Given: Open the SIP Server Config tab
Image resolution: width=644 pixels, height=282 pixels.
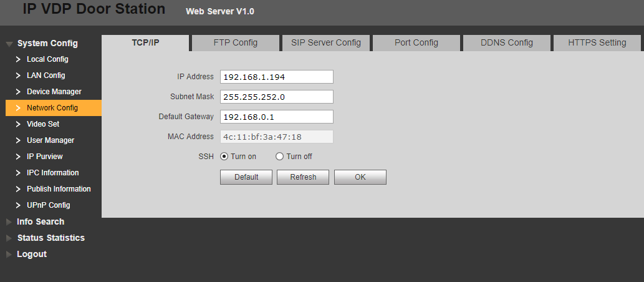Looking at the screenshot, I should (x=325, y=43).
